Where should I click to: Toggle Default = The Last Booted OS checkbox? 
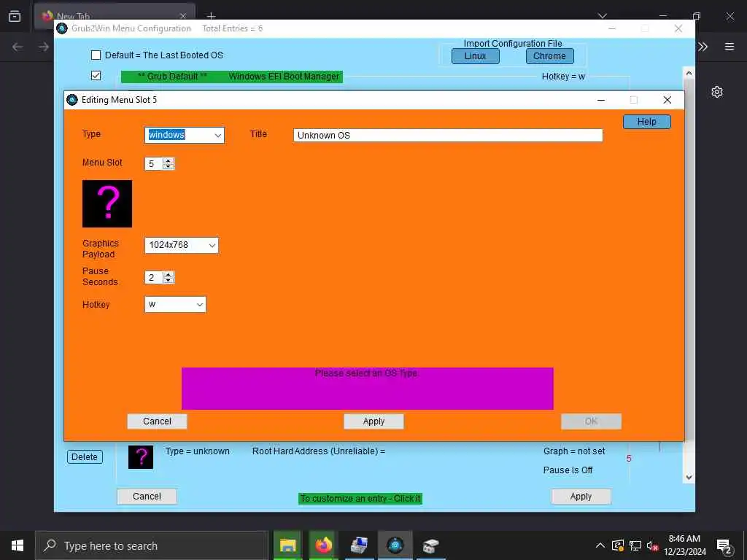(x=96, y=55)
